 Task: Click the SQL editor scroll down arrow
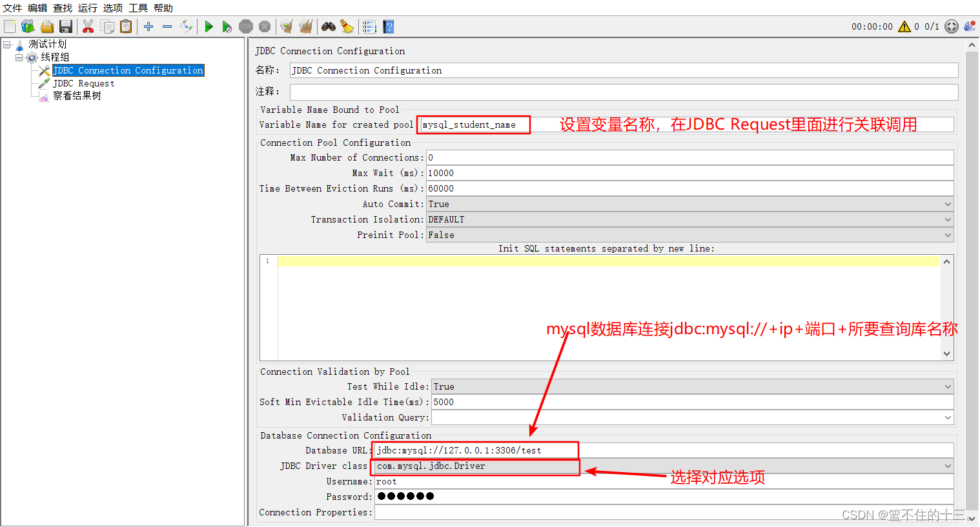pyautogui.click(x=947, y=353)
